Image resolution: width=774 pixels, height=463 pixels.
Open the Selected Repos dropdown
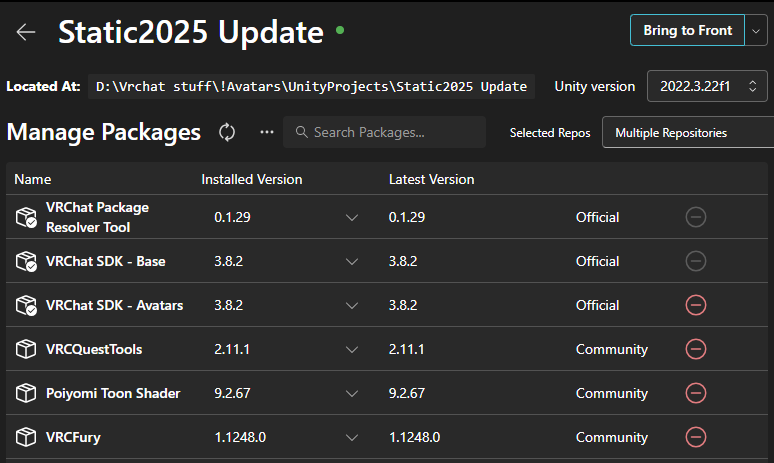(690, 132)
